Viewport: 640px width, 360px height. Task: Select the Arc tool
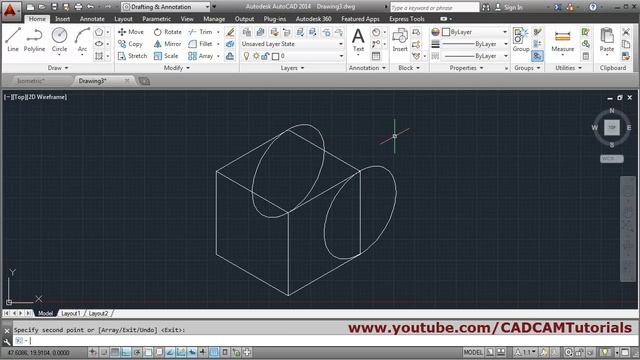click(82, 40)
